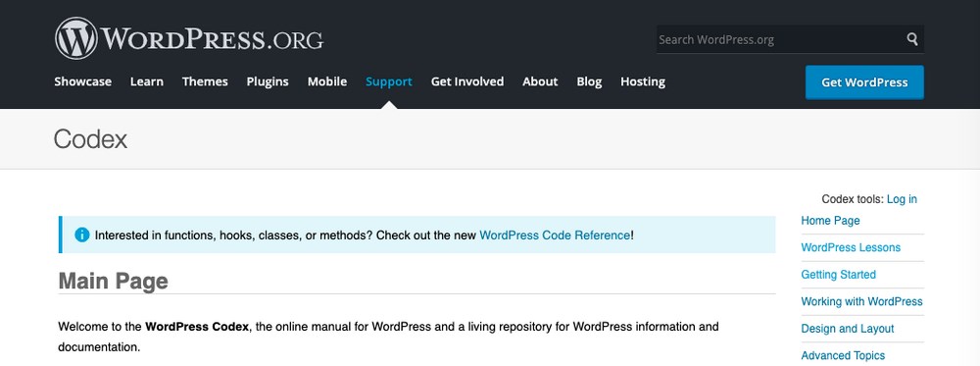This screenshot has width=980, height=366.
Task: Open Advanced Topics sidebar link
Action: click(843, 355)
